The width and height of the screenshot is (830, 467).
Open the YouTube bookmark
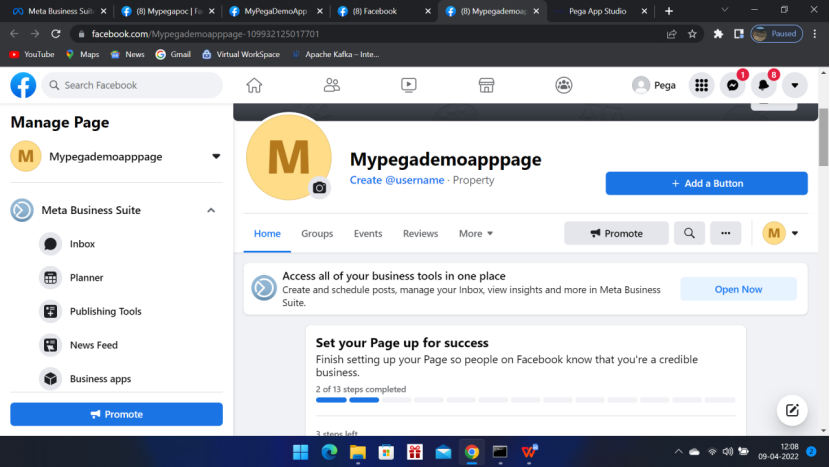point(32,54)
